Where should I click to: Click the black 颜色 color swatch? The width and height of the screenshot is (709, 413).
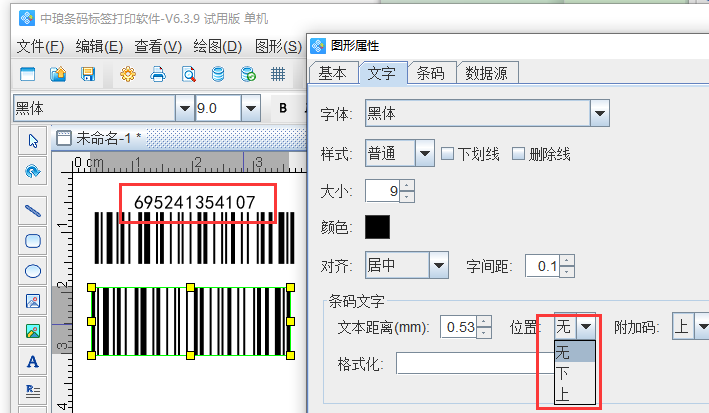(377, 227)
